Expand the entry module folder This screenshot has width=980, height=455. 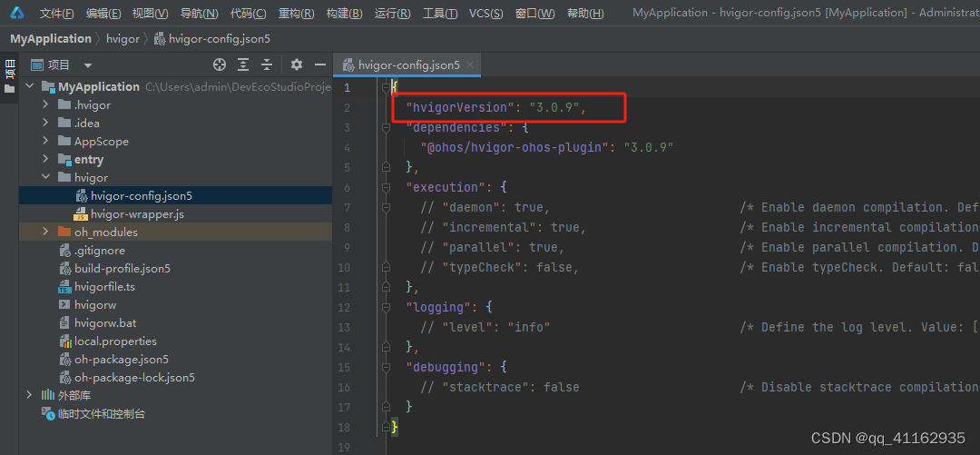(x=45, y=159)
